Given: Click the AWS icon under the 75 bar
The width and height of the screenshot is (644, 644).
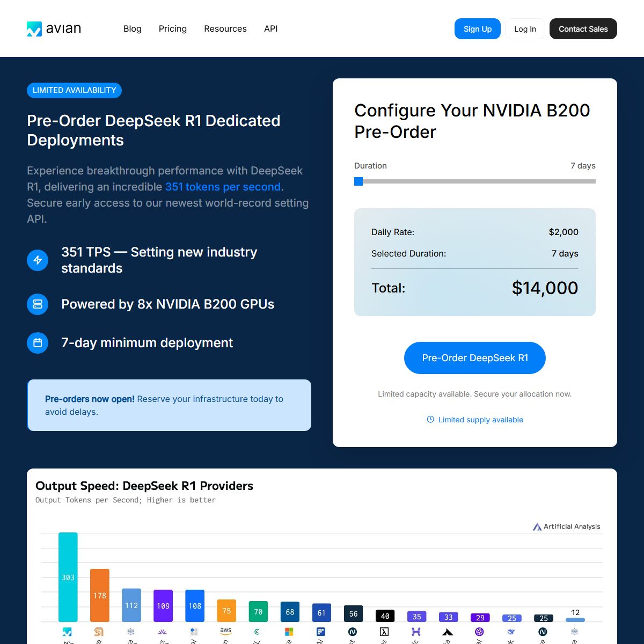Looking at the screenshot, I should tap(226, 631).
